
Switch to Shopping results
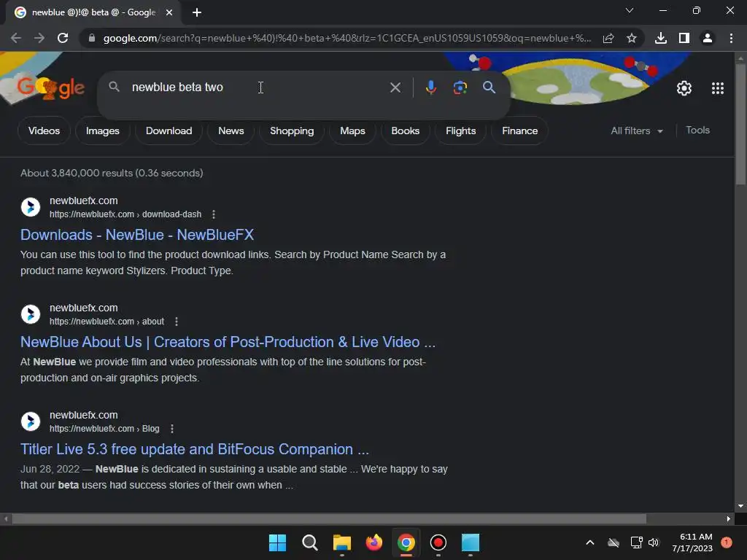pyautogui.click(x=292, y=131)
